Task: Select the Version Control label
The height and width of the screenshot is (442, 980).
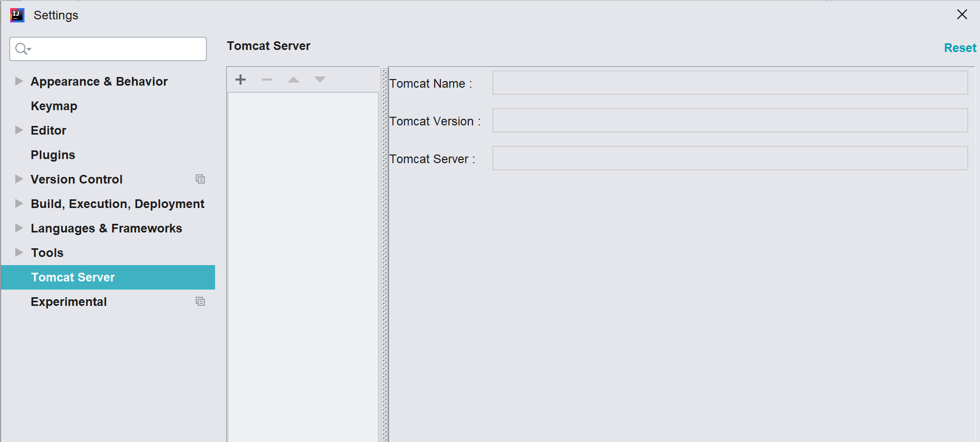Action: 77,179
